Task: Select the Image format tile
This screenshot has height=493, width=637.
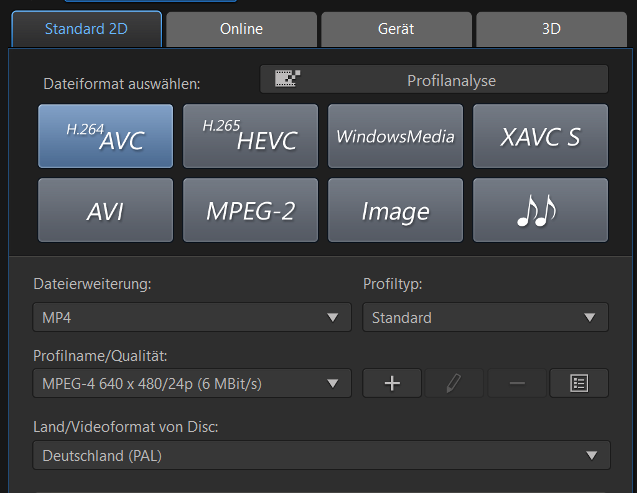Action: [x=395, y=210]
